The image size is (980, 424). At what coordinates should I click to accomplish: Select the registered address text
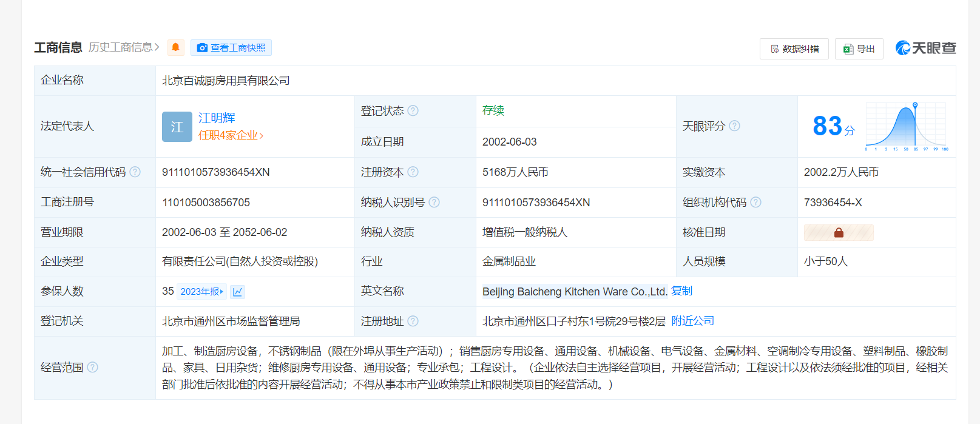[x=574, y=321]
